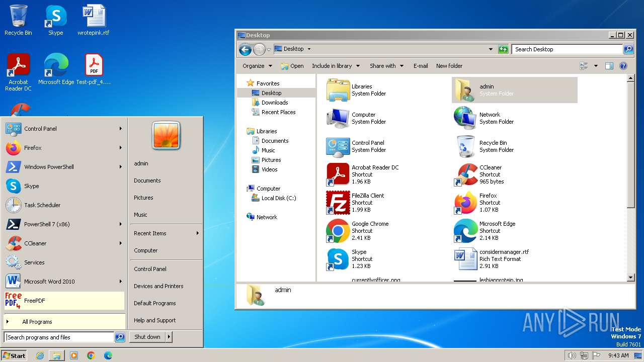Image resolution: width=644 pixels, height=362 pixels.
Task: Open the Organize dropdown in Explorer toolbar
Action: pos(257,66)
